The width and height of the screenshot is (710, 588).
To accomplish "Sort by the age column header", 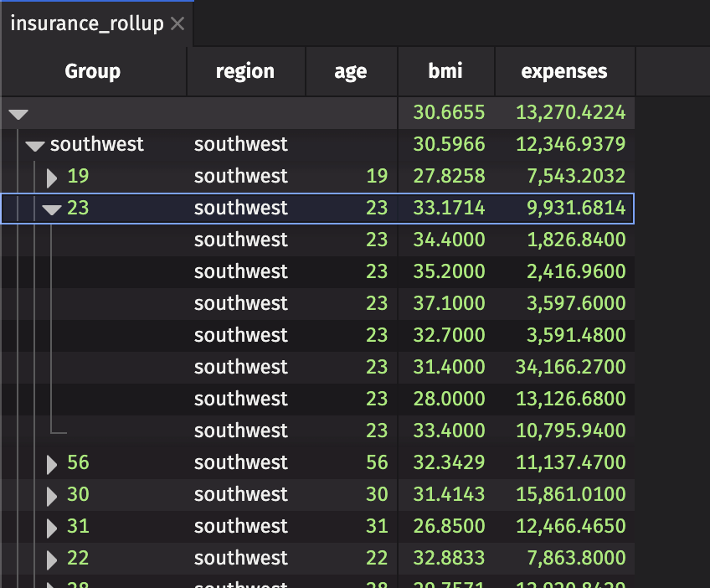I will [x=351, y=71].
